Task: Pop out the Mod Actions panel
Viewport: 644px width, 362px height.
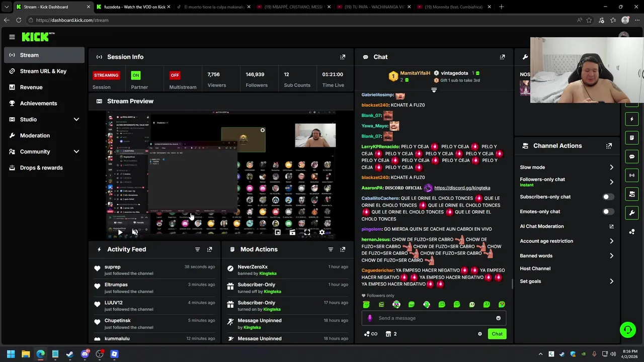Action: tap(343, 249)
